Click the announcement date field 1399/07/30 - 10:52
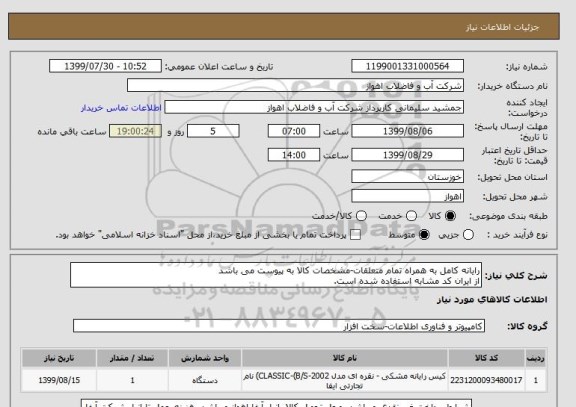 (x=105, y=66)
